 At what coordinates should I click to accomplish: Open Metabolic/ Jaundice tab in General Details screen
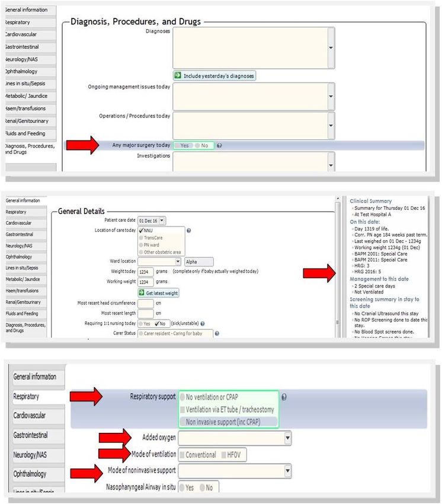[26, 279]
